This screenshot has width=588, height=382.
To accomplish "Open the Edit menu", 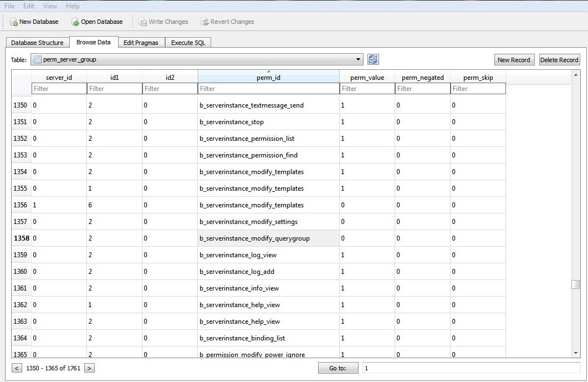I will click(29, 6).
